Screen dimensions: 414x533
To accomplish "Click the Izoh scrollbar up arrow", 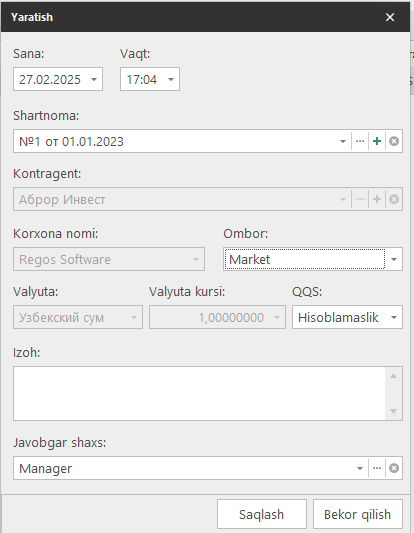I will [394, 376].
